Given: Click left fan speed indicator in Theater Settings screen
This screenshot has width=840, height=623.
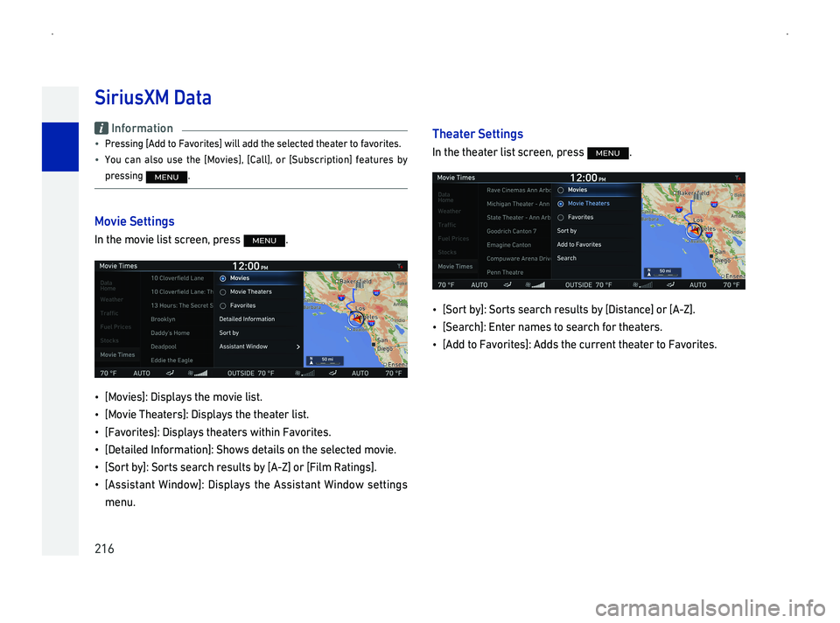Looking at the screenshot, I should click(x=535, y=285).
